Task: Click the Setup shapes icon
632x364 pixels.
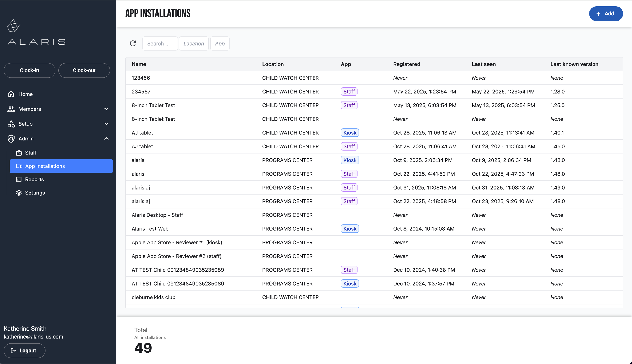Action: pos(11,124)
